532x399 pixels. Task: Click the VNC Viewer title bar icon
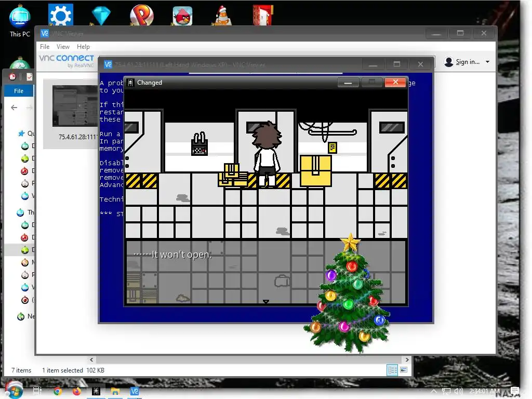pyautogui.click(x=45, y=33)
